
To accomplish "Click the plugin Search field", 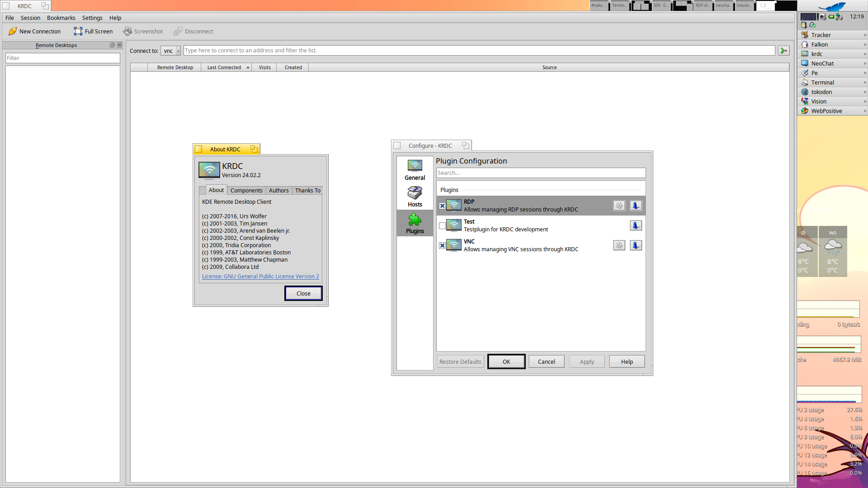I will point(541,173).
